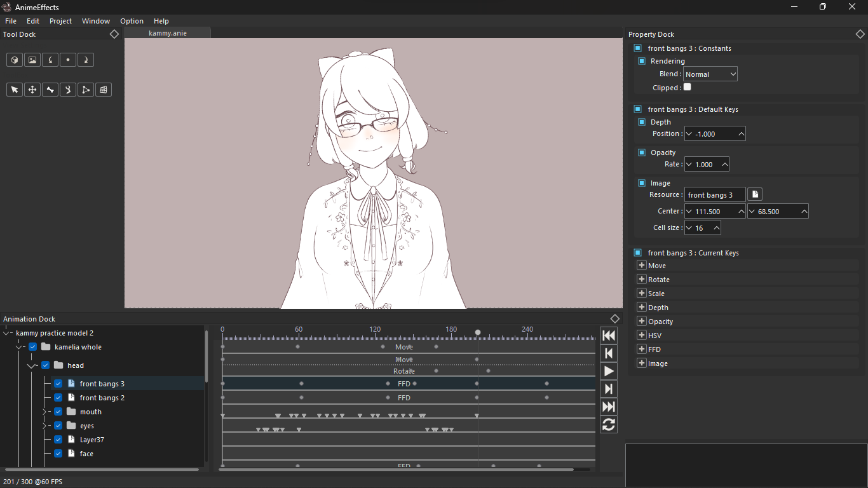Click the mouth folder icon

(71, 412)
